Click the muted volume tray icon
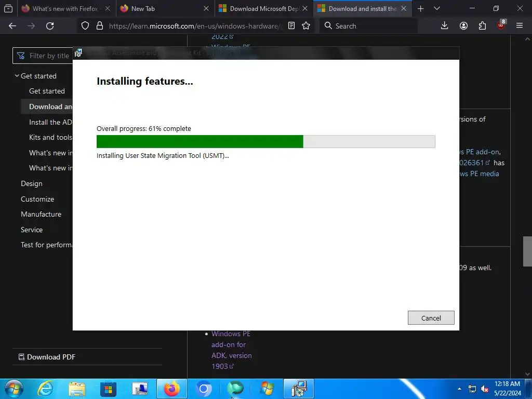Viewport: 532px width, 399px height. 485,389
